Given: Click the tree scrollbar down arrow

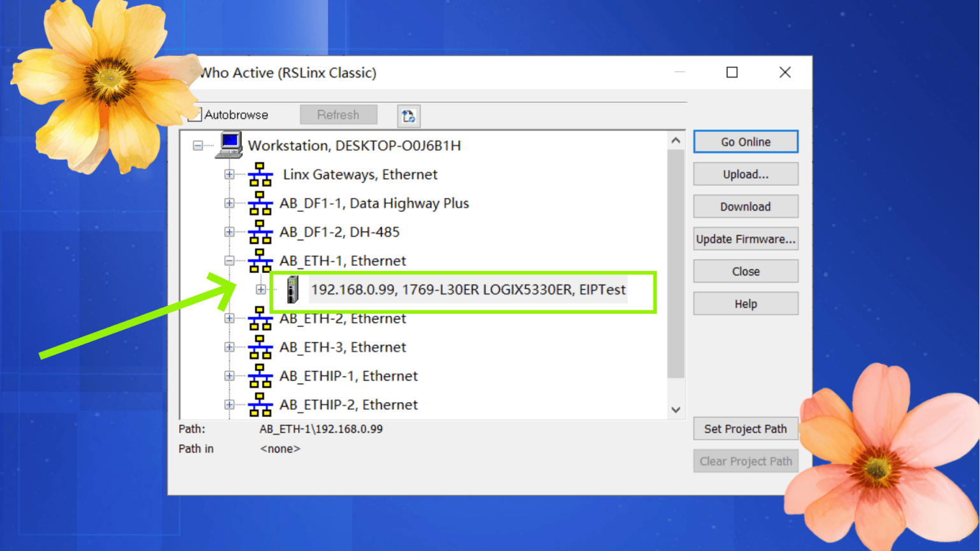Looking at the screenshot, I should pyautogui.click(x=676, y=410).
